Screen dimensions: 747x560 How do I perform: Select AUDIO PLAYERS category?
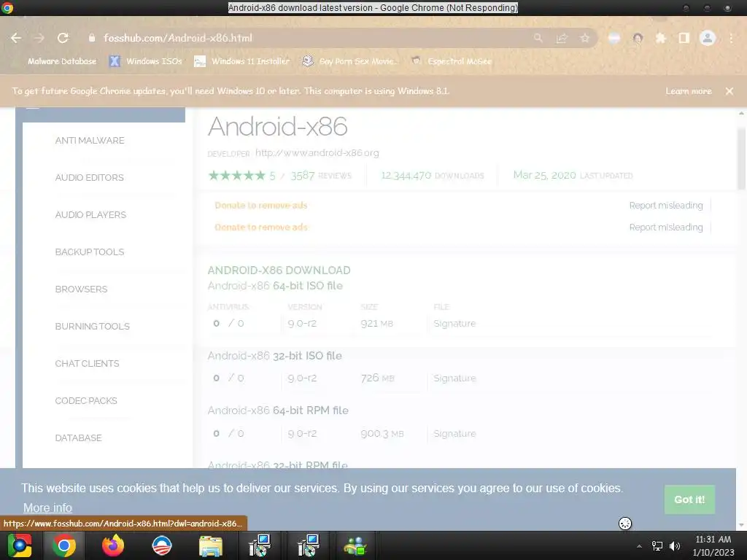click(x=90, y=215)
